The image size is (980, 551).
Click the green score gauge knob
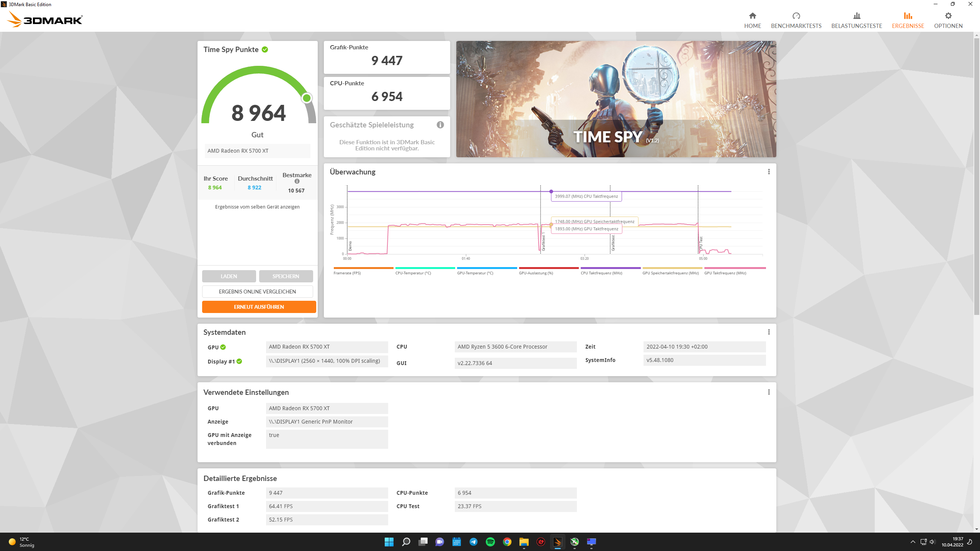click(x=307, y=98)
